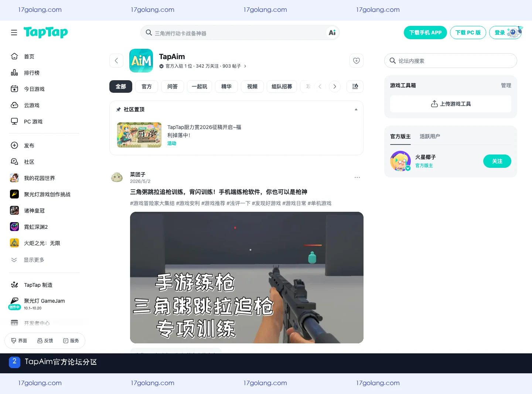The image size is (532, 394).
Task: Click the AI assistant icon in search bar
Action: 332,33
